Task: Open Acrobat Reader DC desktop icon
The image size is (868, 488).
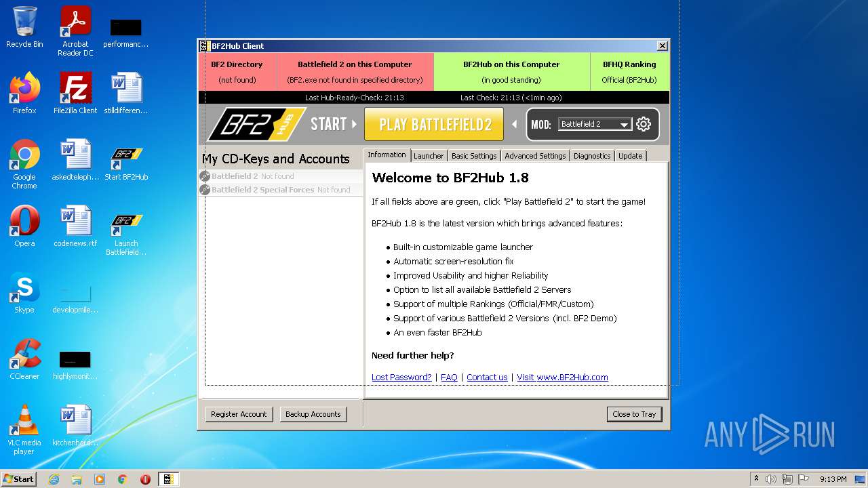Action: (x=75, y=31)
